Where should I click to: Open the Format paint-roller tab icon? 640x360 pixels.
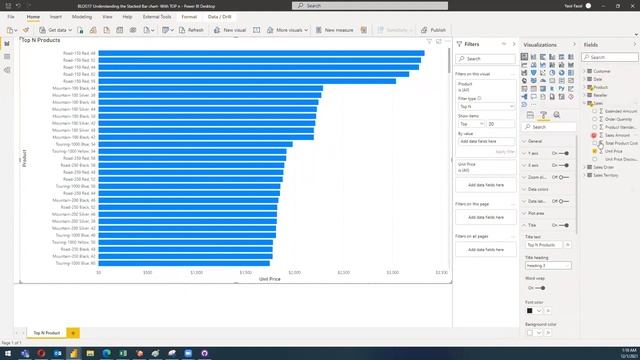click(x=543, y=115)
